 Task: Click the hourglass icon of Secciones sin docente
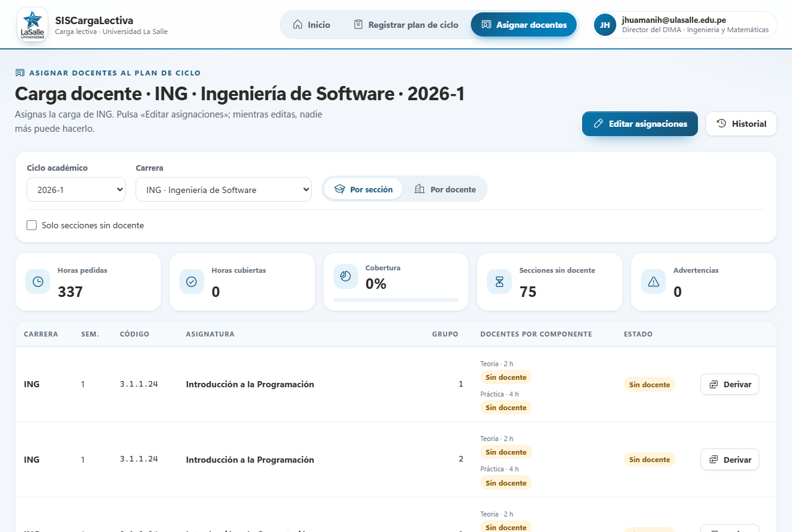[x=499, y=281]
